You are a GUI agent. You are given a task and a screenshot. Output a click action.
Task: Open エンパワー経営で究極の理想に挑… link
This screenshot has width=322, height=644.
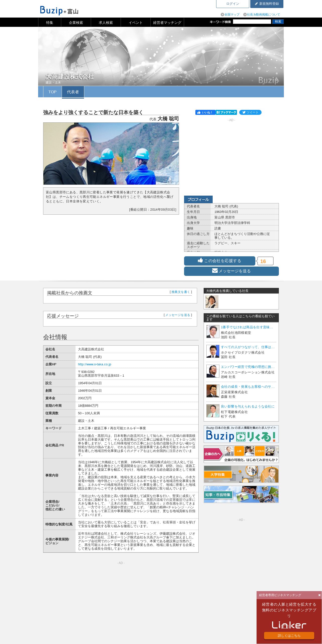248,367
